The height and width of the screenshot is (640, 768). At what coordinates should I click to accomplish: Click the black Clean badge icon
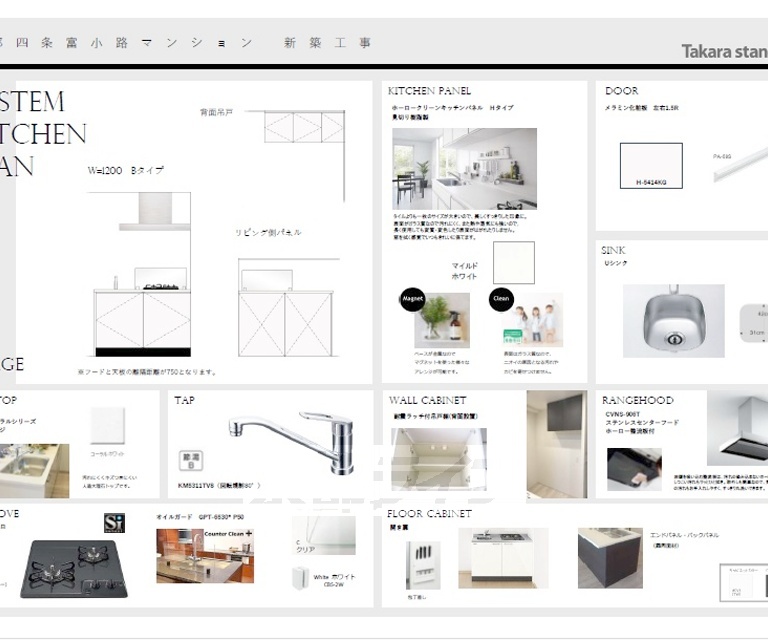click(502, 298)
